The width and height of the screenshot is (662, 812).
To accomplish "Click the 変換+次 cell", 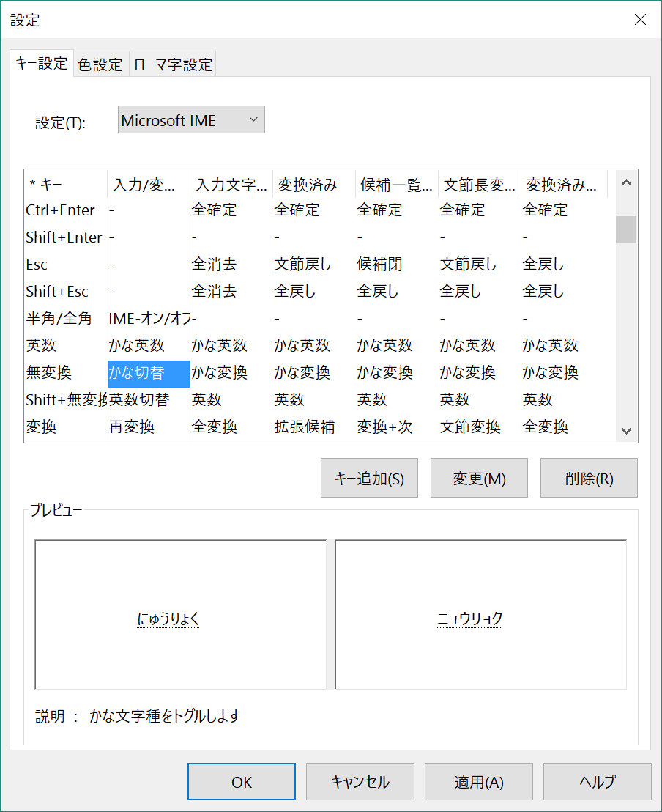I will (x=384, y=427).
